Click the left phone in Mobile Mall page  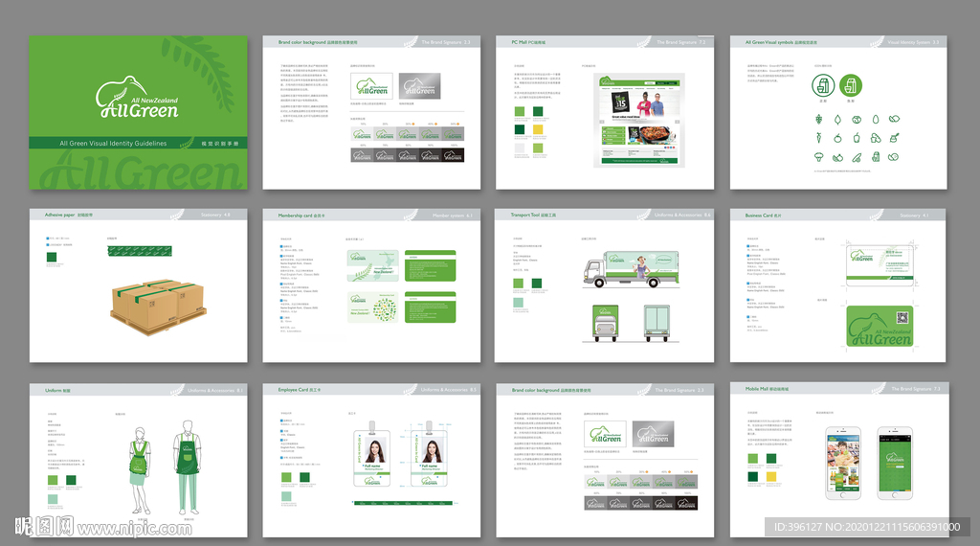(x=844, y=464)
